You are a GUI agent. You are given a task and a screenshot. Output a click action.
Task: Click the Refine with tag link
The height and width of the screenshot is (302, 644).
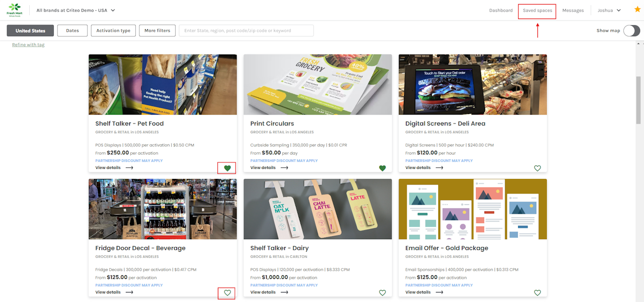pos(28,45)
